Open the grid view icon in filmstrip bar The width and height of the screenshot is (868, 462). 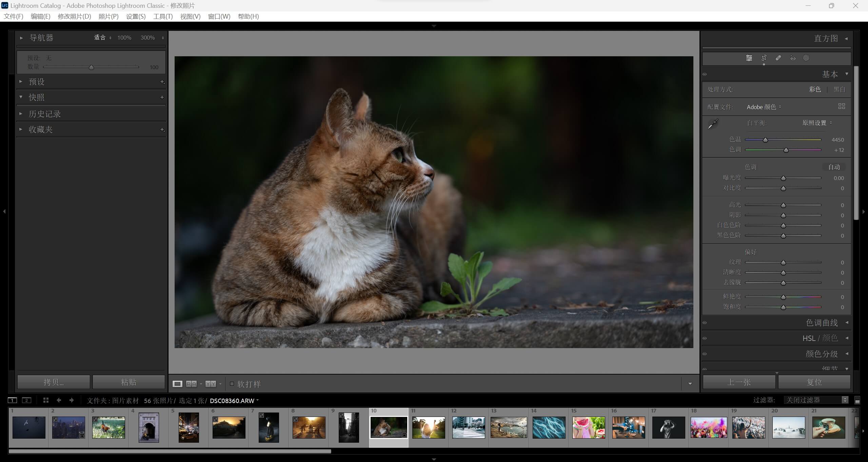point(46,400)
